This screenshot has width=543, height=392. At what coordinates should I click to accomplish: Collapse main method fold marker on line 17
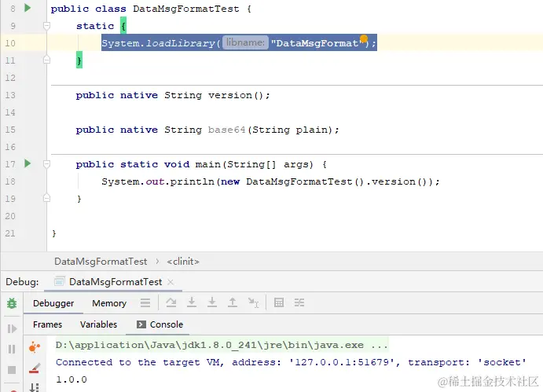click(x=46, y=164)
